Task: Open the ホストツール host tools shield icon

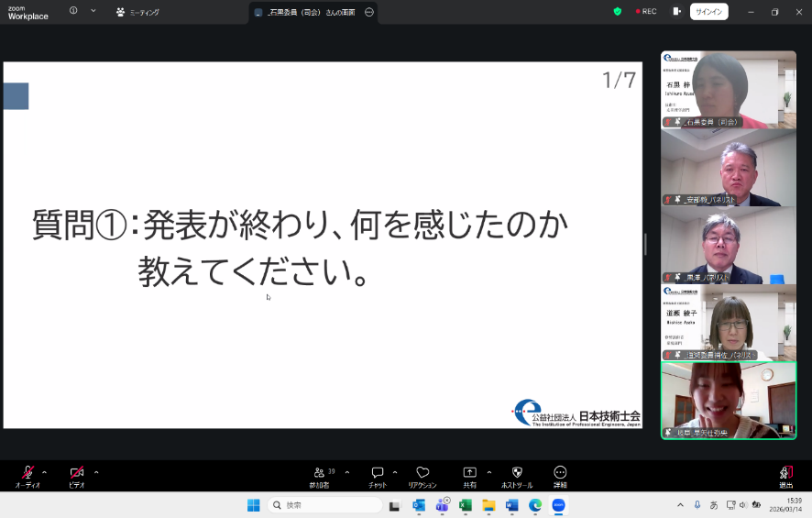Action: tap(517, 476)
